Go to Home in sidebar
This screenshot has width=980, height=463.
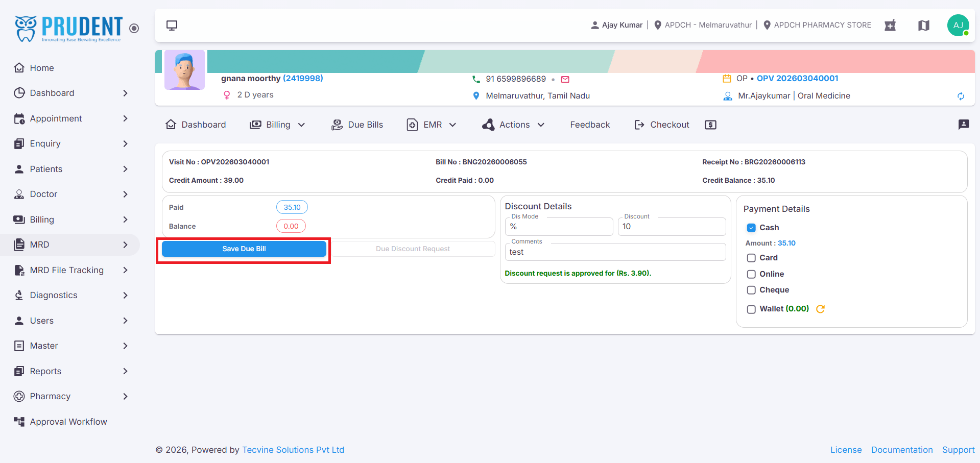[x=42, y=68]
